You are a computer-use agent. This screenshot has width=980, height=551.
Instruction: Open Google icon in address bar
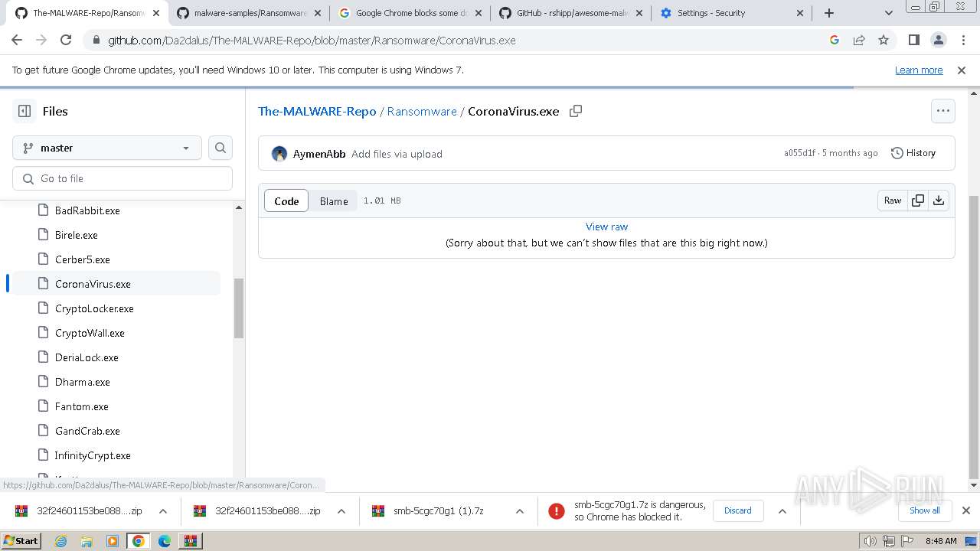[835, 40]
